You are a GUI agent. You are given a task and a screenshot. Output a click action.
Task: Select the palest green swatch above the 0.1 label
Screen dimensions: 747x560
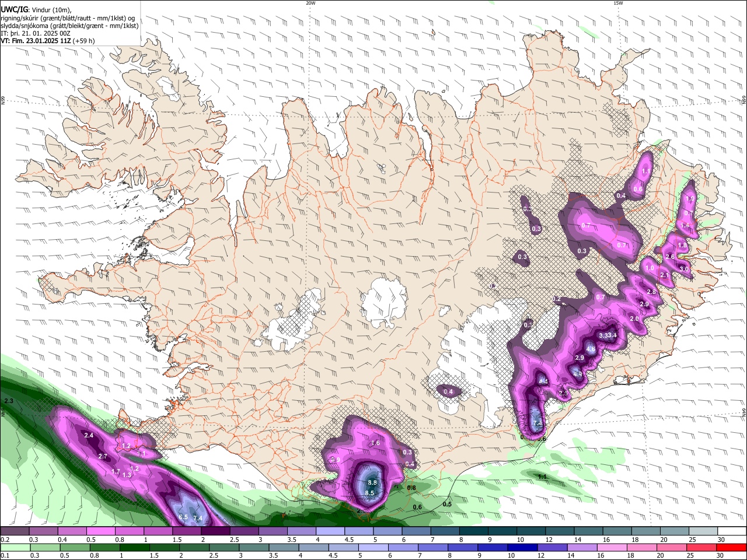point(15,547)
